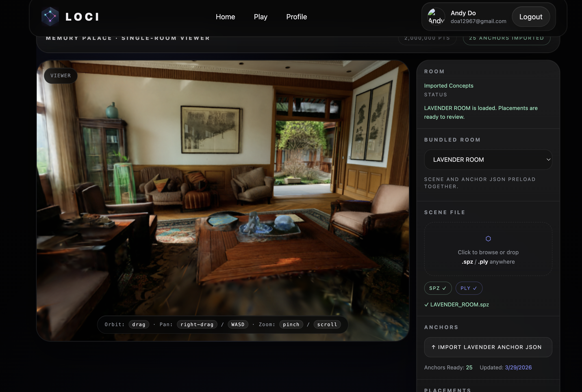This screenshot has height=392, width=582.
Task: Click the VIEWER badge on the scene
Action: point(61,75)
